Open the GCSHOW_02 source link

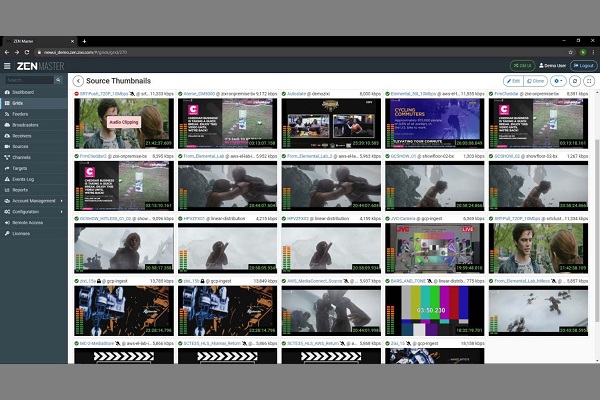tap(507, 156)
